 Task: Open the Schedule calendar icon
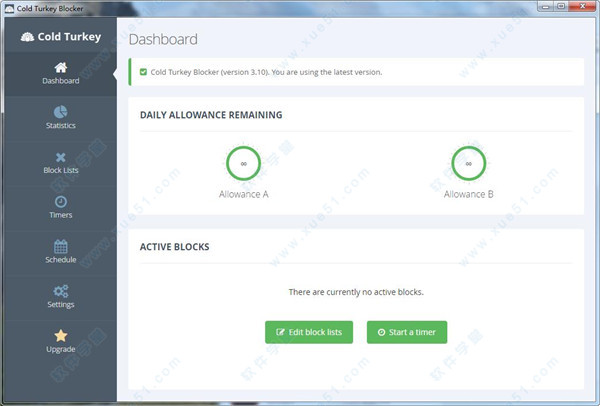(60, 246)
